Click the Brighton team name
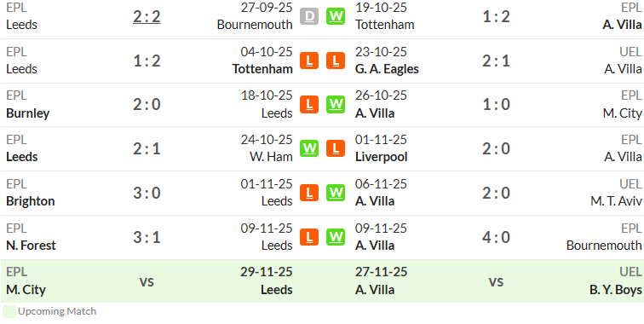The width and height of the screenshot is (644, 324). pos(31,201)
